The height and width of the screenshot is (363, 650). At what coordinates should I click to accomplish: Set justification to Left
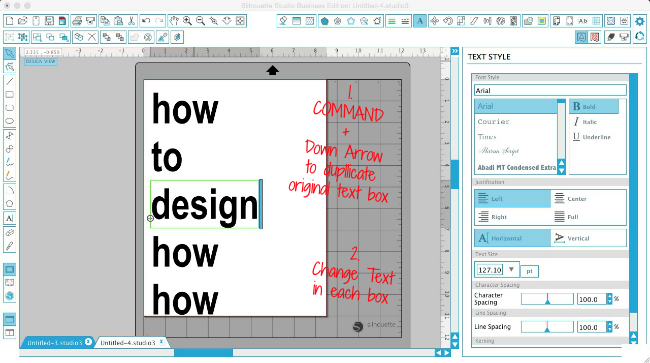coord(512,198)
